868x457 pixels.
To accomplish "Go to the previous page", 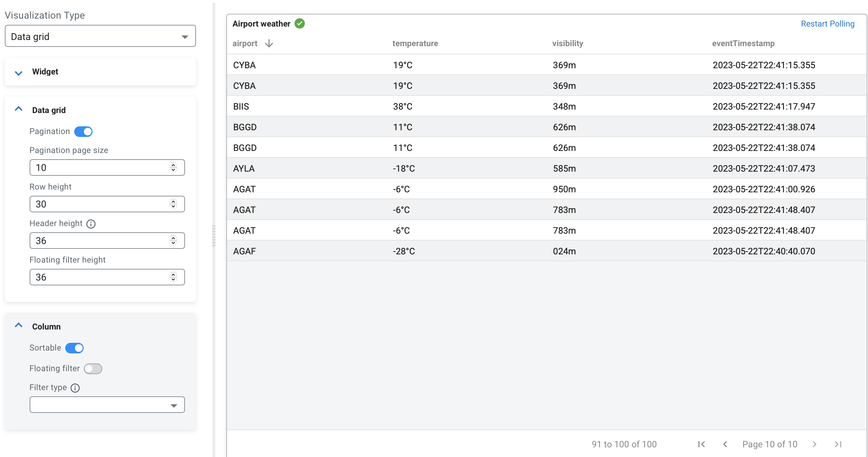I will (x=725, y=444).
